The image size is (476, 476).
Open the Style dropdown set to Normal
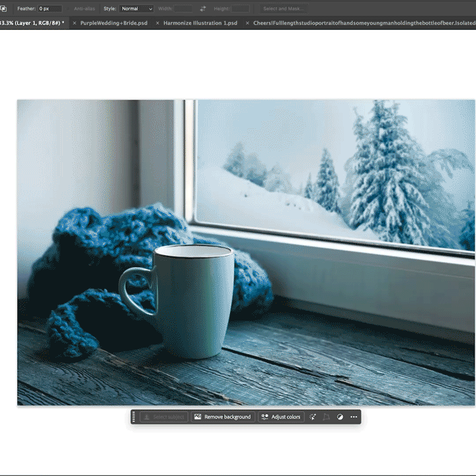137,9
